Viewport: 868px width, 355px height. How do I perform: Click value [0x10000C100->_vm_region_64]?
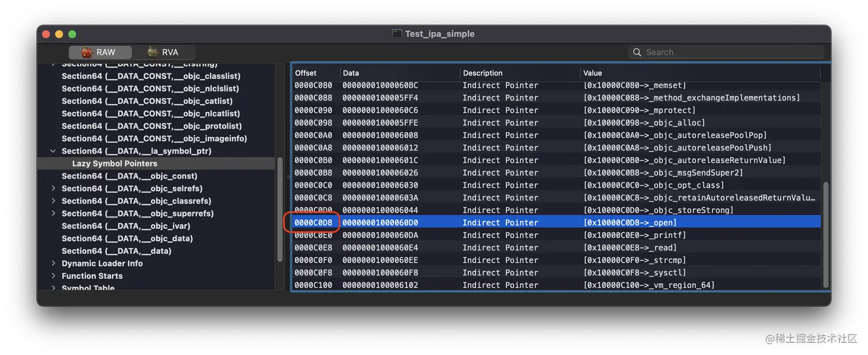pos(649,285)
